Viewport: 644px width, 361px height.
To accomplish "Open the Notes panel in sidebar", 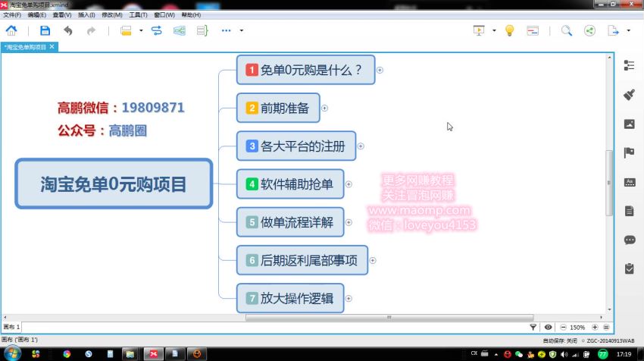I will (629, 211).
